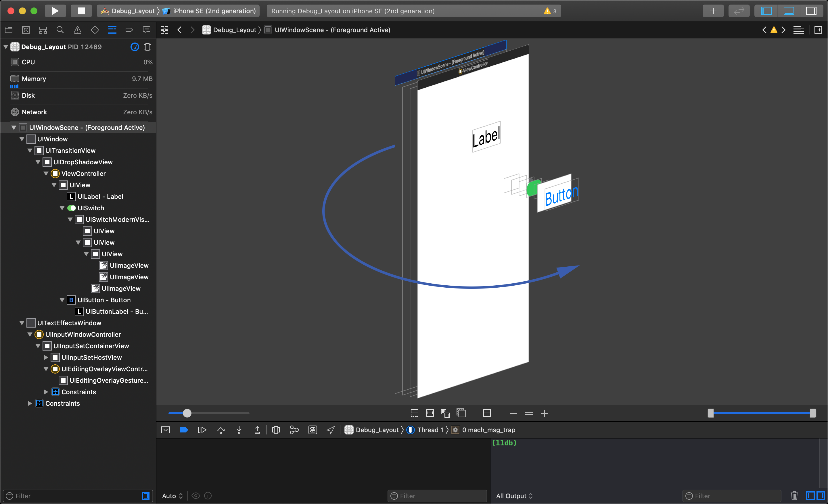This screenshot has width=828, height=504.
Task: Hide the debug area toggle icon
Action: (166, 430)
